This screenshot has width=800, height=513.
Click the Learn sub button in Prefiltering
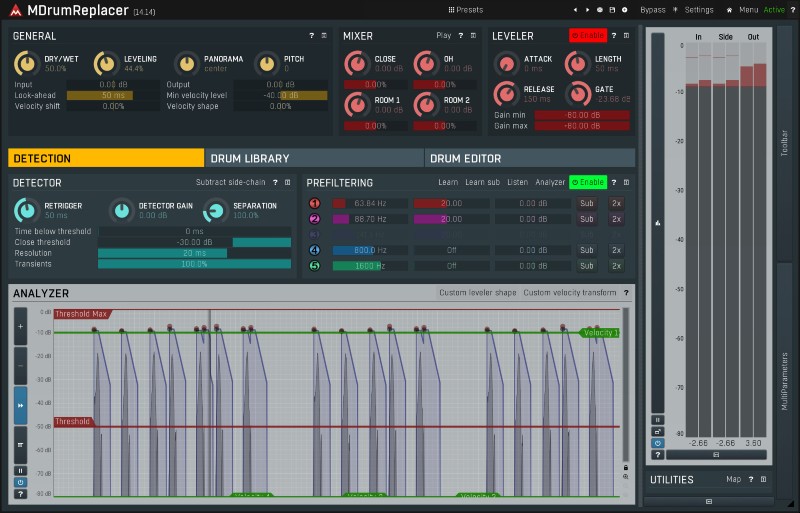(482, 183)
